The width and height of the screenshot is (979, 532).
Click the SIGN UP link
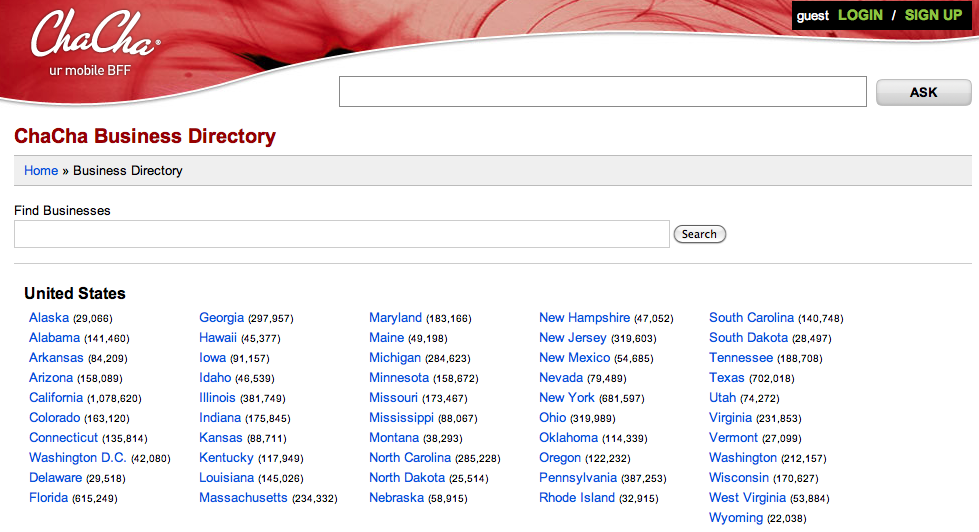point(932,15)
